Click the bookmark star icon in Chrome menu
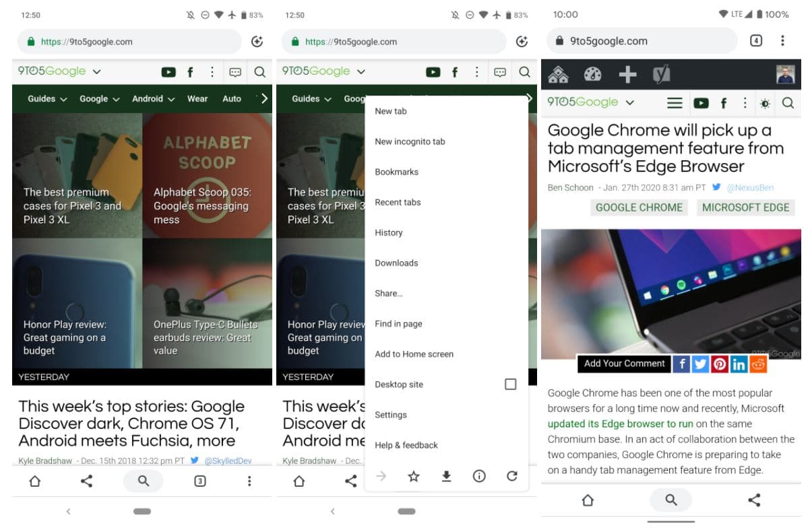 (x=414, y=477)
